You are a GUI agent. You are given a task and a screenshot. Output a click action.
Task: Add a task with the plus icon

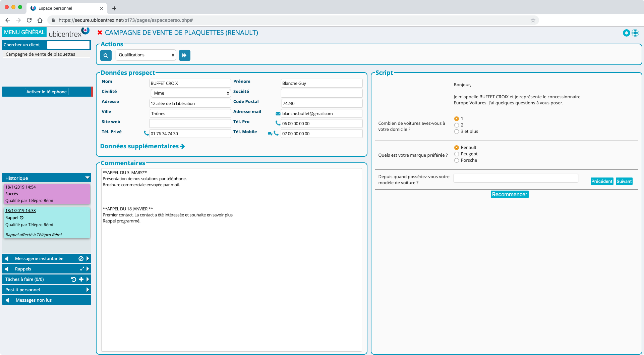(x=81, y=279)
